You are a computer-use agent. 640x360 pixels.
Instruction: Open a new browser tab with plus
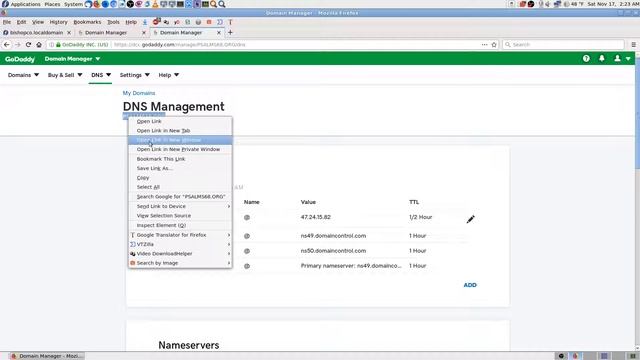(230, 32)
